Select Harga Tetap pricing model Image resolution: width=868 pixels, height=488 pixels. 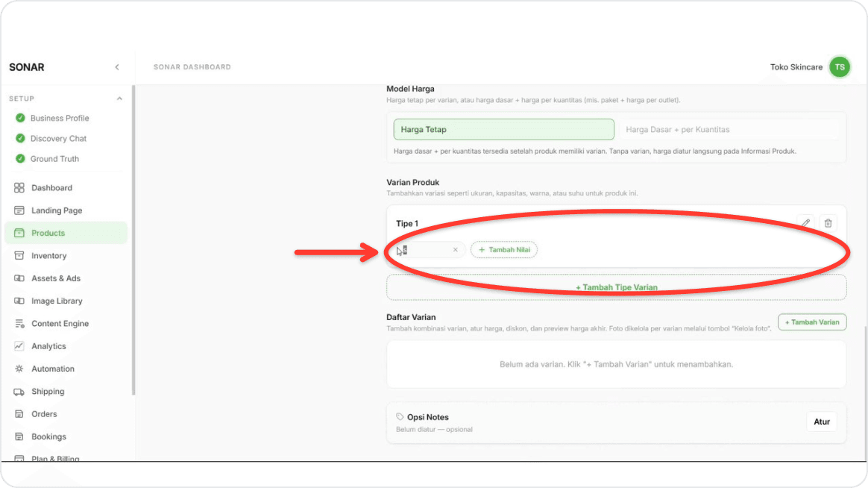pyautogui.click(x=504, y=130)
